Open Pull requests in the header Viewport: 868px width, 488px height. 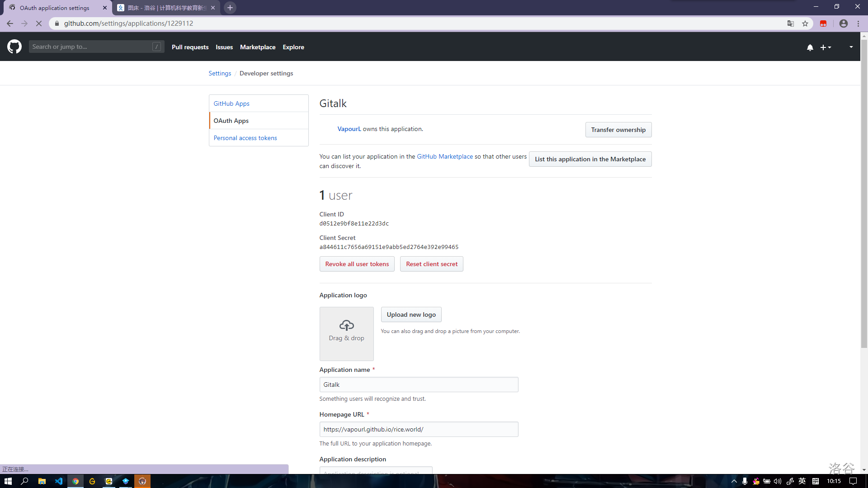[190, 47]
